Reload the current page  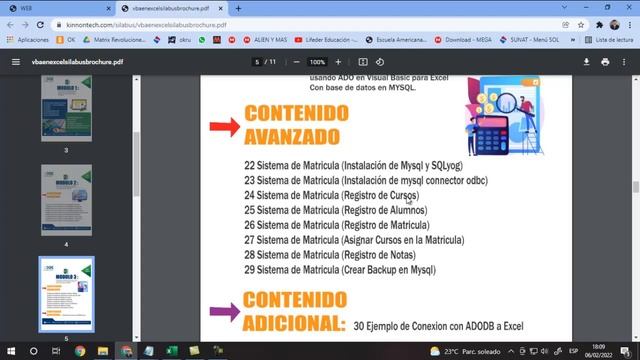point(40,25)
